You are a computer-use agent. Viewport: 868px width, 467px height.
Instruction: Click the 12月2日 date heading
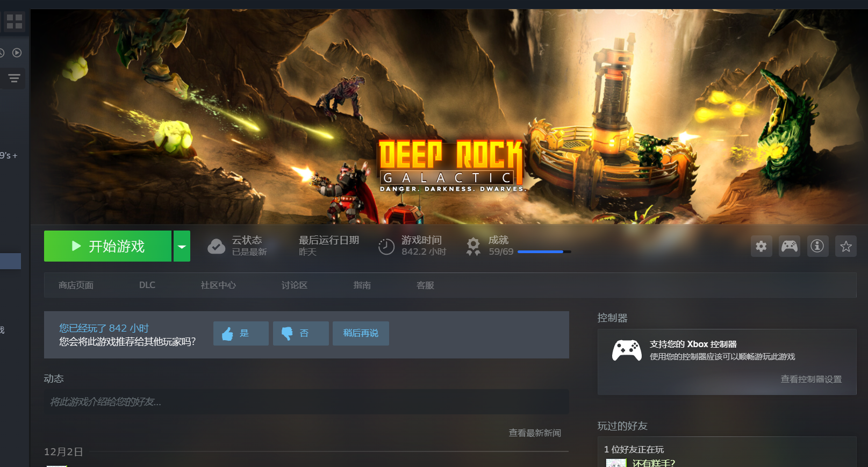[x=63, y=452]
